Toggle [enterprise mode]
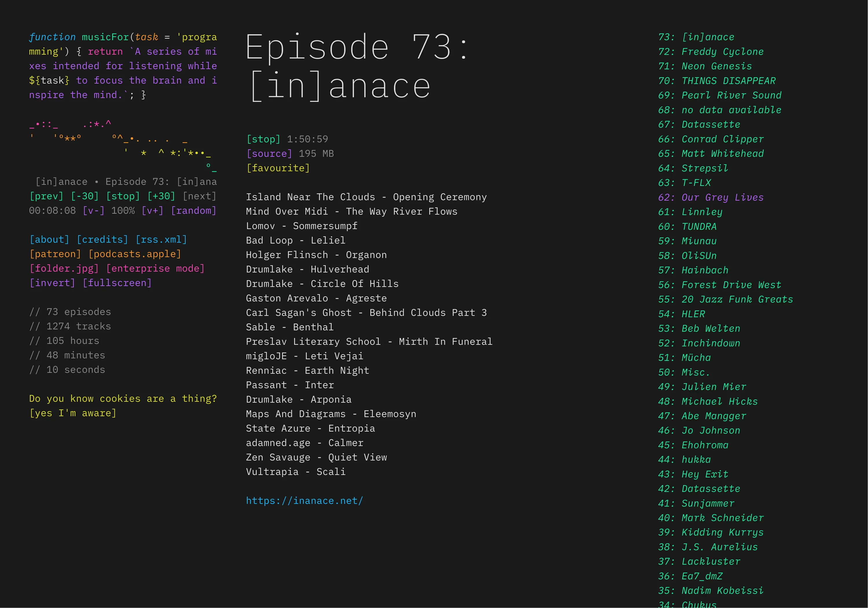Screen dimensions: 868x608 [x=155, y=268]
